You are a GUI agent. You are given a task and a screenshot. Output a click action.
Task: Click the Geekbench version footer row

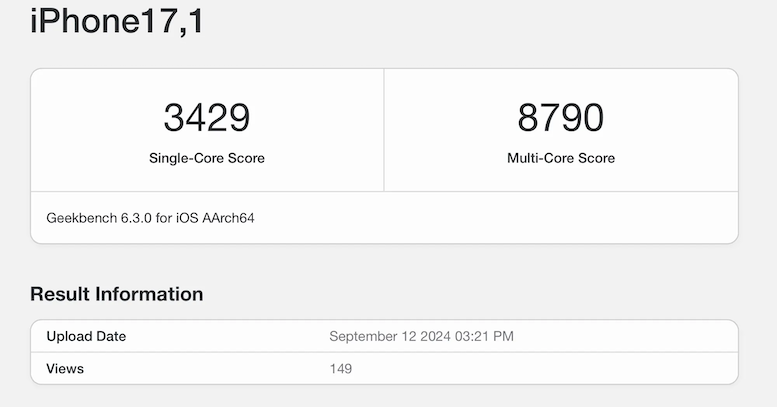pyautogui.click(x=385, y=218)
